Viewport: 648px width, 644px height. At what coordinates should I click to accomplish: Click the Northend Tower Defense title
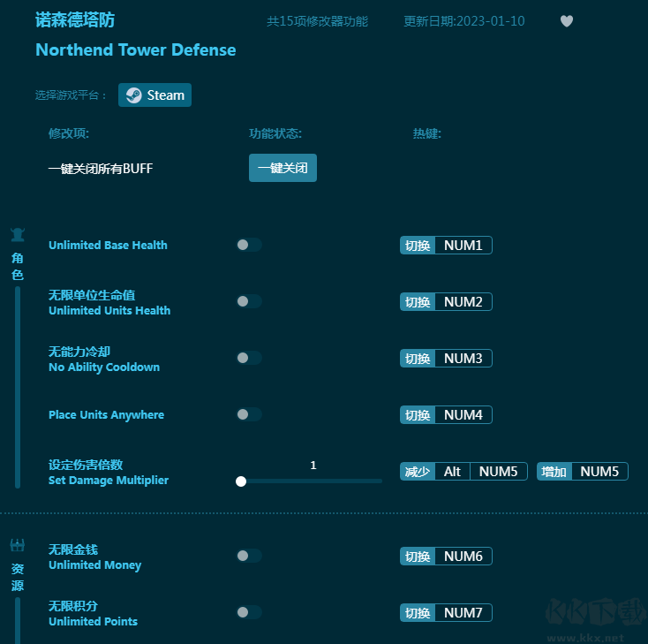[x=136, y=50]
